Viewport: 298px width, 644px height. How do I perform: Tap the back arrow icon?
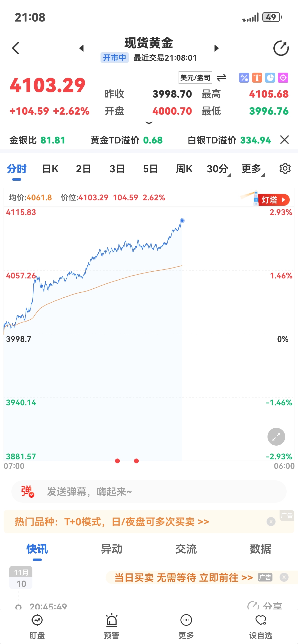click(15, 48)
